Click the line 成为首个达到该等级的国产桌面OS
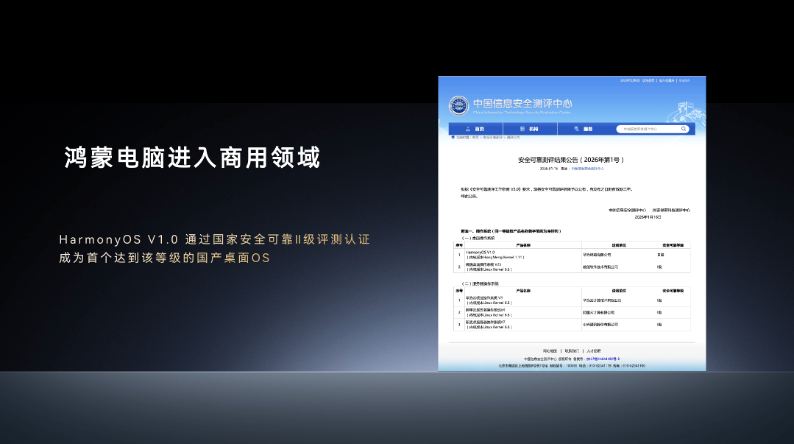This screenshot has width=794, height=444. point(165,258)
